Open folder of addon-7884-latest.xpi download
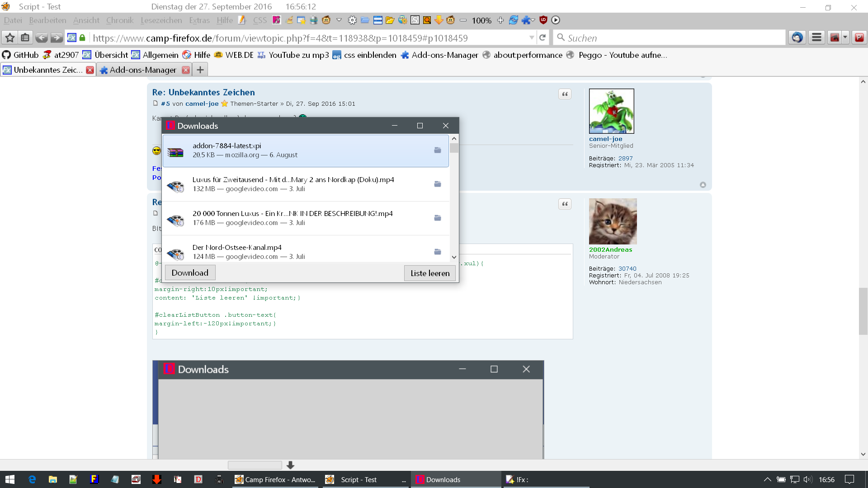 [x=437, y=150]
